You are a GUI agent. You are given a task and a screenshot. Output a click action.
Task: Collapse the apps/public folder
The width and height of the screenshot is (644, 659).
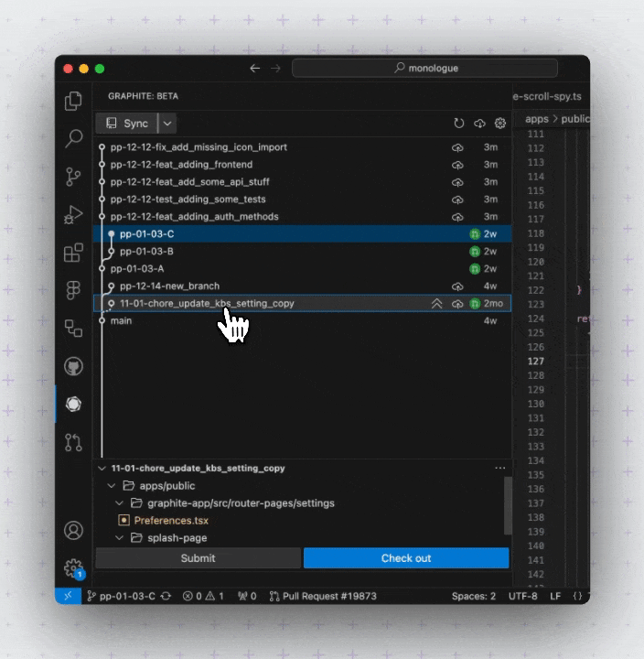[x=112, y=486]
